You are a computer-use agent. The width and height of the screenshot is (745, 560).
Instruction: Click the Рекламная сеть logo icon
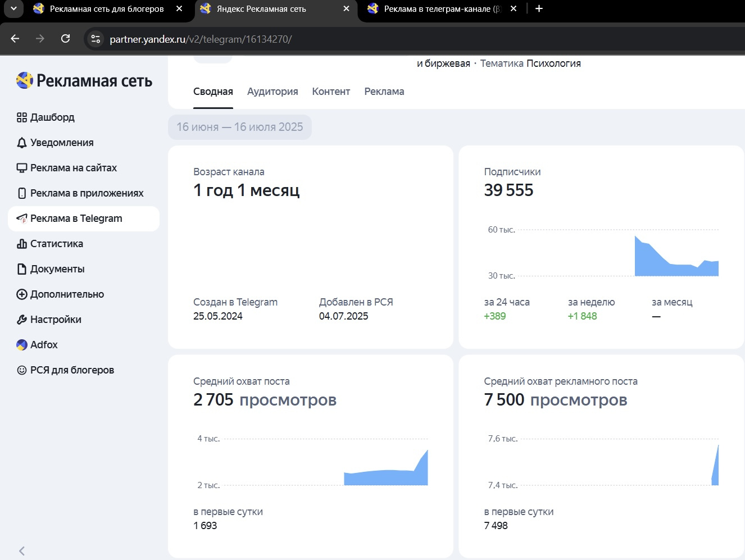click(25, 80)
